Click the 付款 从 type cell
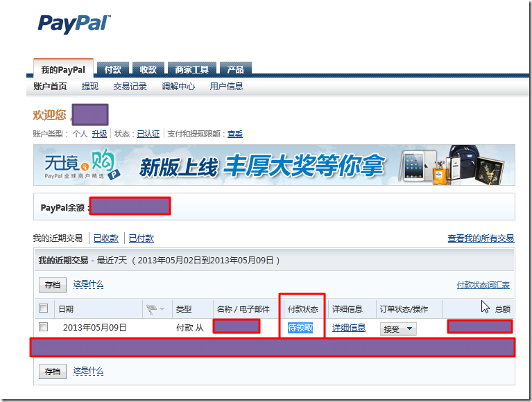Viewport: 532px width, 402px height. click(x=190, y=328)
